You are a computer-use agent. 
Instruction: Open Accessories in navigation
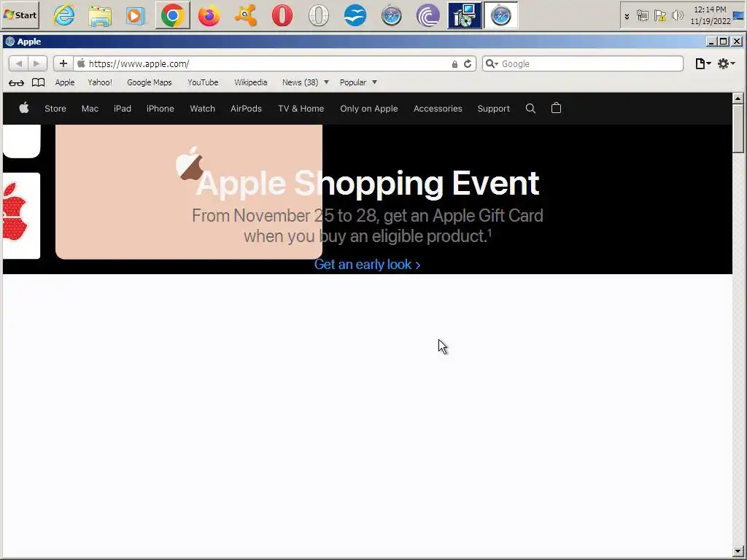(x=438, y=109)
